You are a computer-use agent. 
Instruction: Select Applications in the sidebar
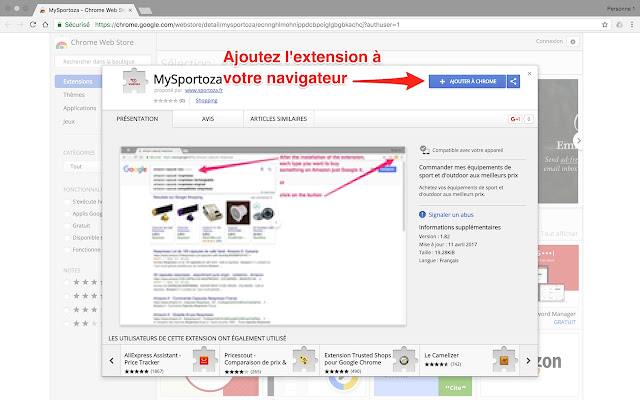[x=80, y=108]
